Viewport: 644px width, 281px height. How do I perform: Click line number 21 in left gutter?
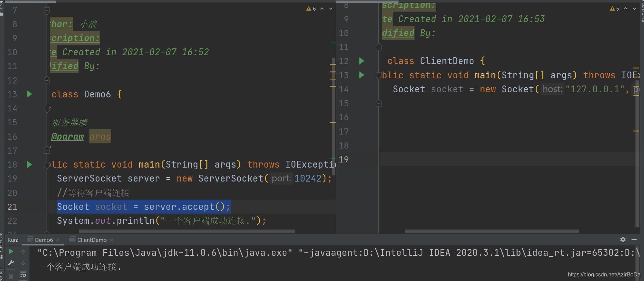(x=12, y=207)
